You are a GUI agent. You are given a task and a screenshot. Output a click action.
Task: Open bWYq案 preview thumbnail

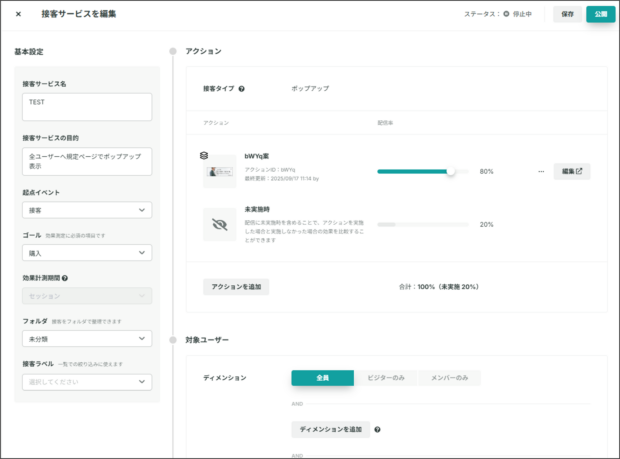coord(219,173)
